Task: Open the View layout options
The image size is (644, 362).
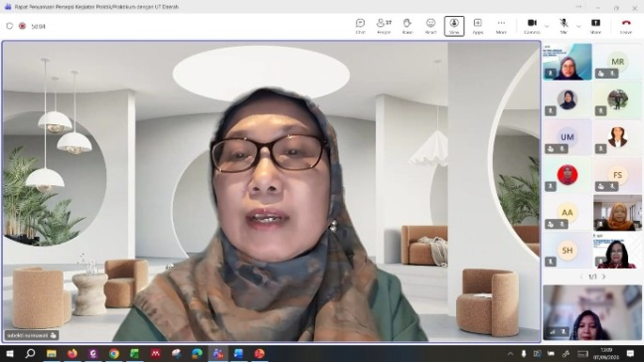Action: pos(454,26)
